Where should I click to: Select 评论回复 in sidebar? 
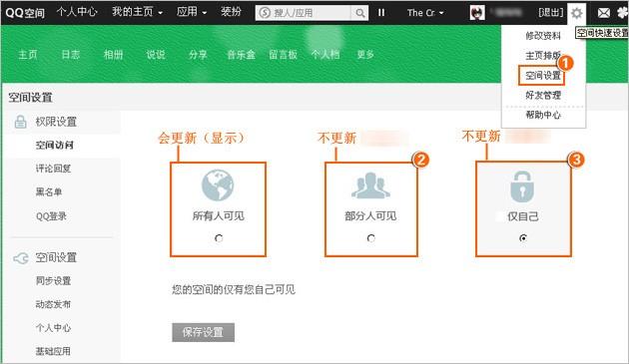coord(53,169)
